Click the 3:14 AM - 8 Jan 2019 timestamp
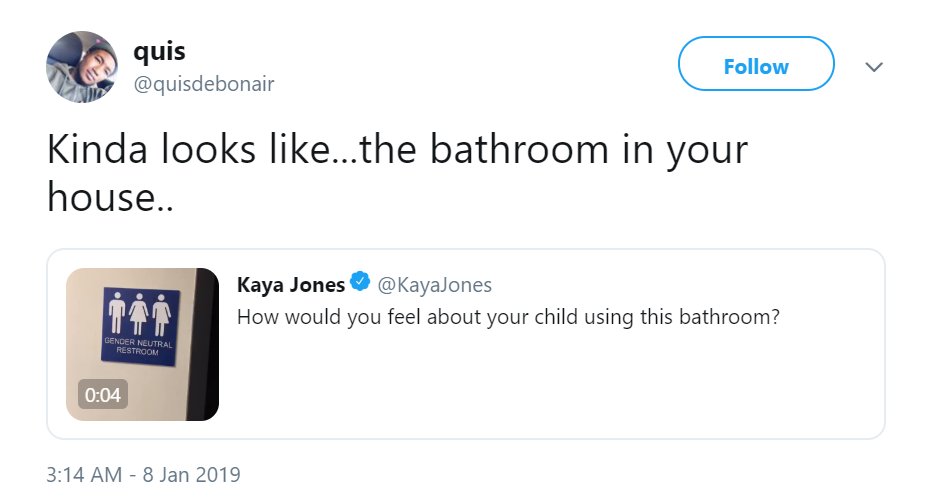This screenshot has width=934, height=501. pyautogui.click(x=144, y=475)
